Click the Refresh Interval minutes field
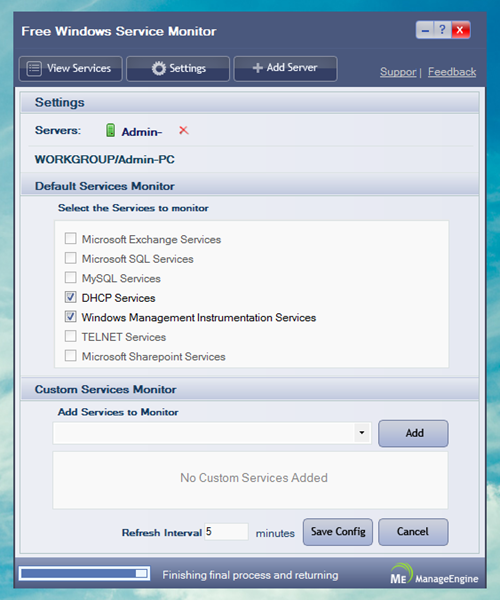Screen dimensions: 500x600 coord(226,532)
